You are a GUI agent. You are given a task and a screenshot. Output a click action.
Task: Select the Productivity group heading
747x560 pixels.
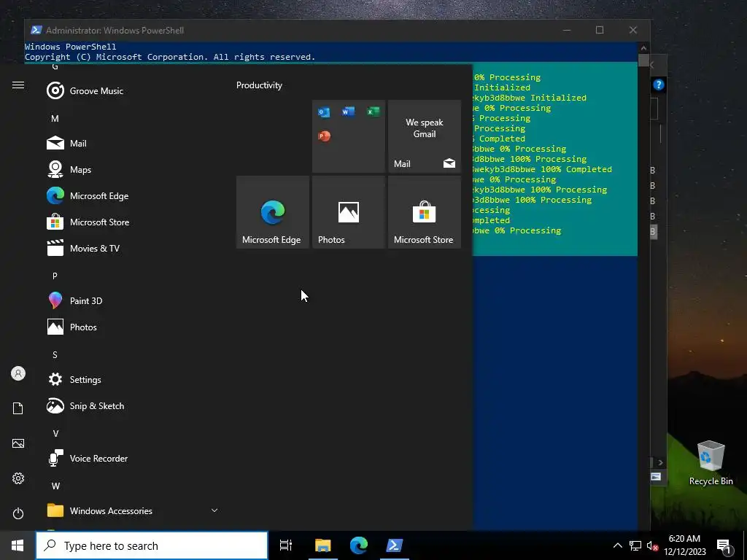(259, 85)
